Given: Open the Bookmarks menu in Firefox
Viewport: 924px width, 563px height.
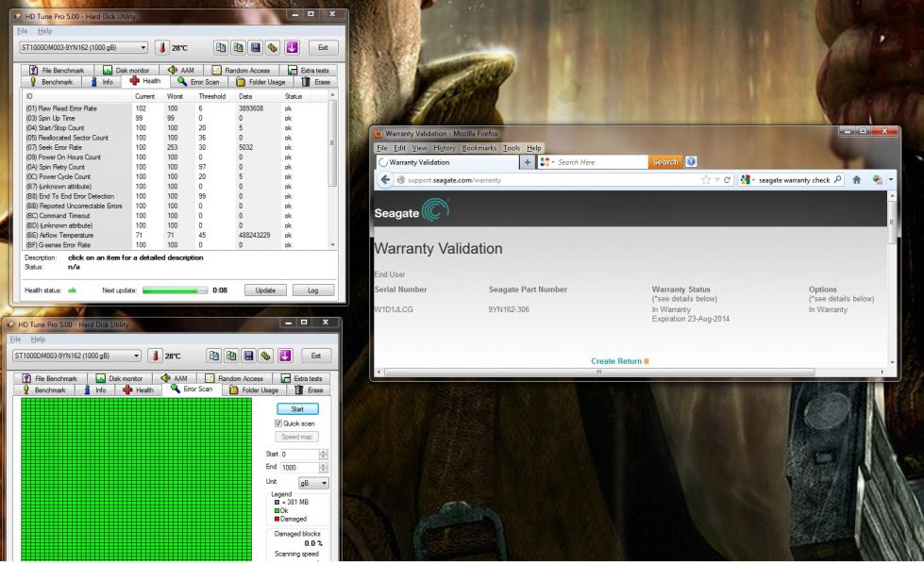Looking at the screenshot, I should [479, 148].
